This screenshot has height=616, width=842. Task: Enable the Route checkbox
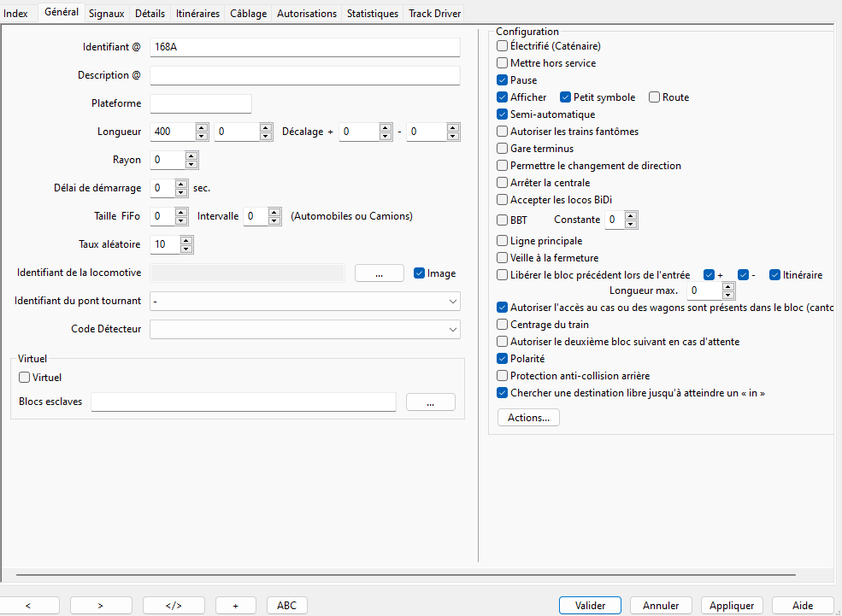tap(654, 97)
